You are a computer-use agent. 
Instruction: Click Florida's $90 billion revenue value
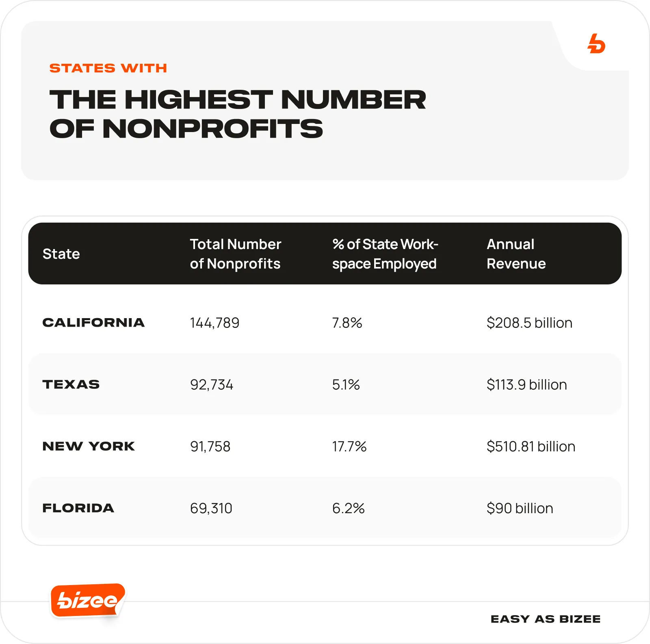[520, 508]
